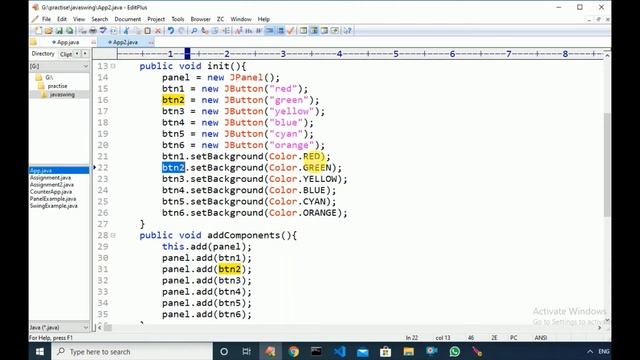Screen dimensions: 640x360
Task: Click the red X Delete toolbar icon
Action: [158, 31]
